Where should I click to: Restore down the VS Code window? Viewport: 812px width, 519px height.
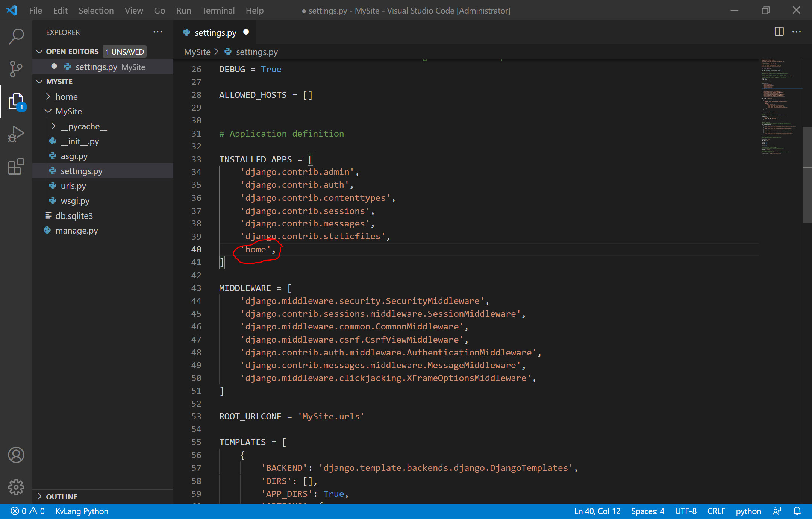765,10
